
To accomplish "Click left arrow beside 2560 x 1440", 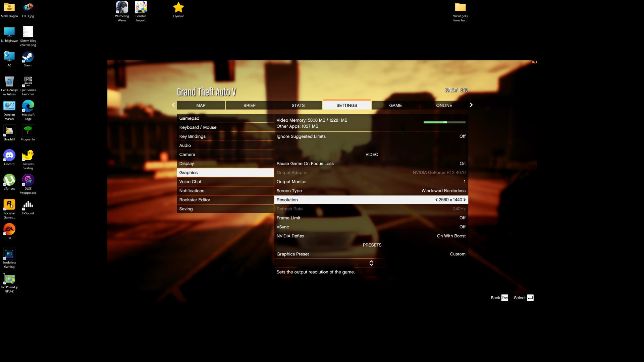I will 436,200.
